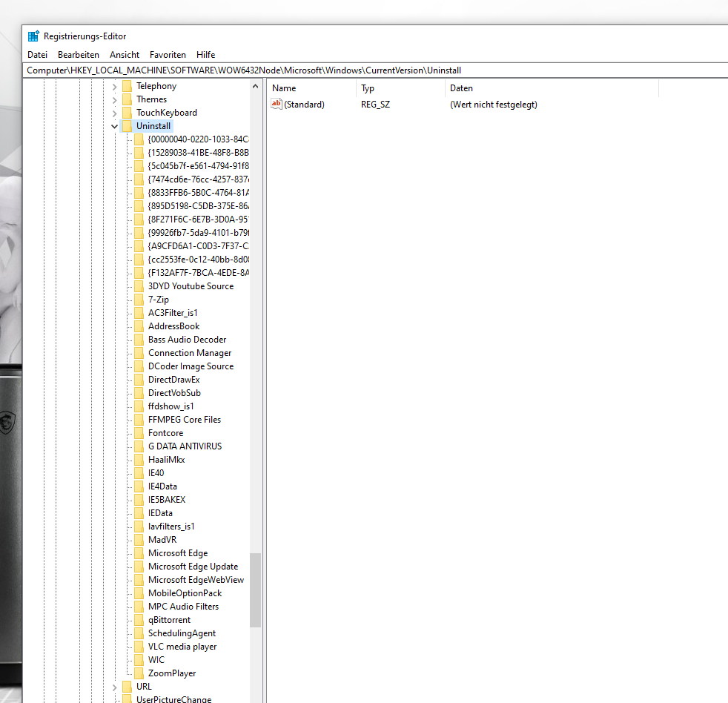Click the tree scrollbar up arrow

click(x=255, y=86)
